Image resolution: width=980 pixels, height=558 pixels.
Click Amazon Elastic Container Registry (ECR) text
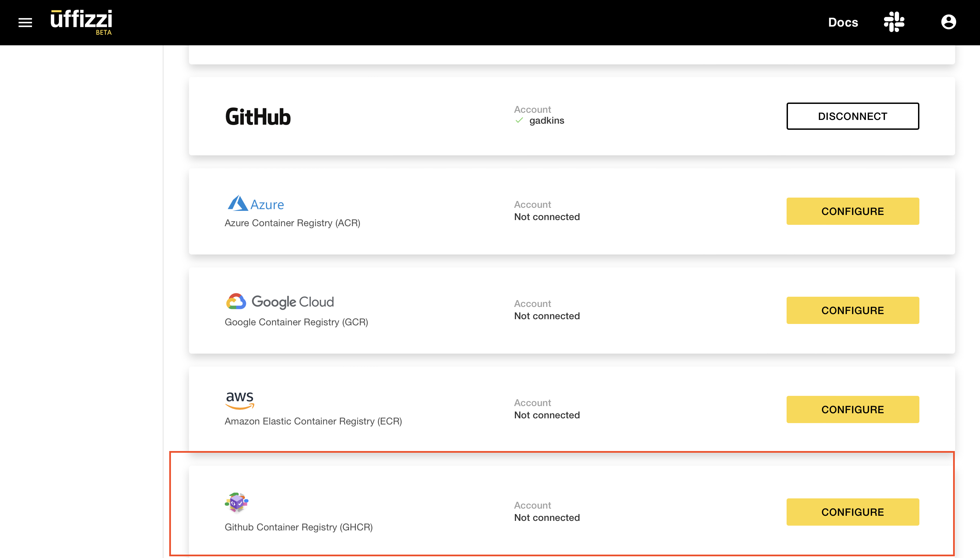[x=313, y=421]
